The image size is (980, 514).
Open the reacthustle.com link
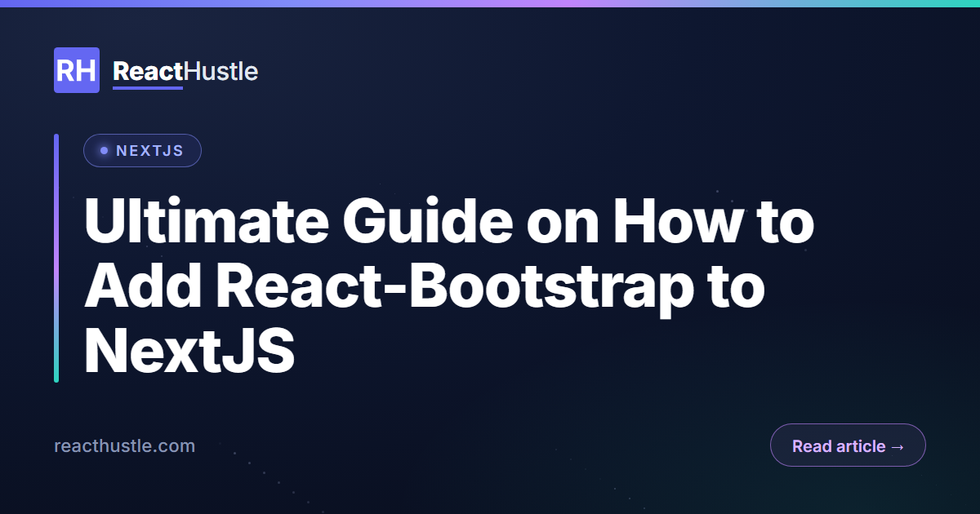[124, 446]
